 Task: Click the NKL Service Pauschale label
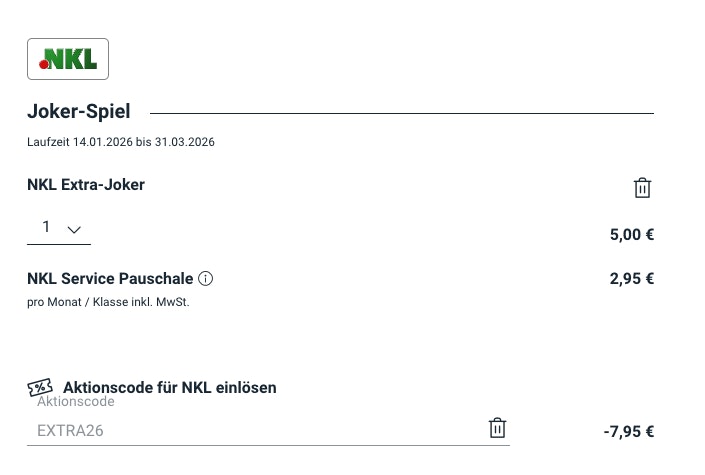tap(110, 279)
